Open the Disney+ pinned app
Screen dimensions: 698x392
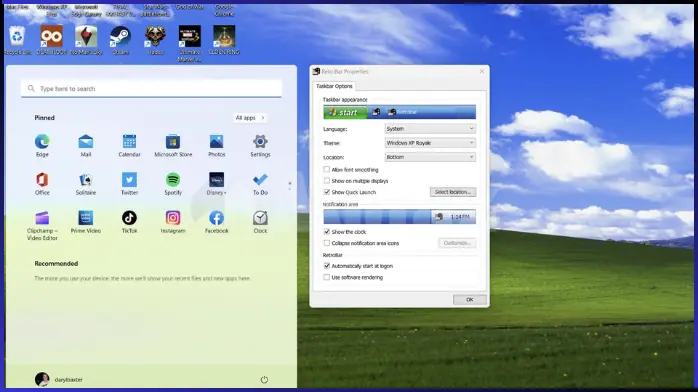(216, 184)
